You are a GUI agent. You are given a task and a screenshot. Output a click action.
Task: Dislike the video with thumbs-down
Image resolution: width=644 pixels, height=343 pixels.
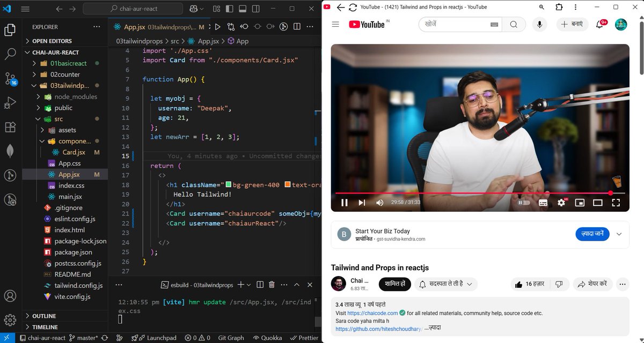pyautogui.click(x=559, y=284)
